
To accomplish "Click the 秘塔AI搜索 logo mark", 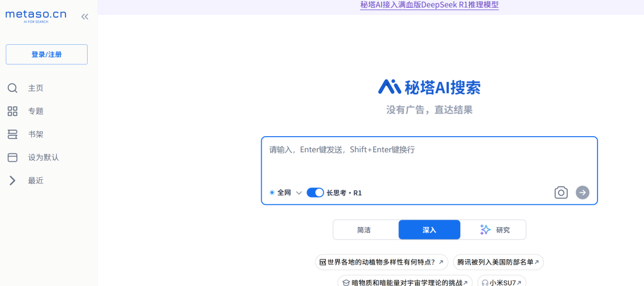I will point(389,87).
